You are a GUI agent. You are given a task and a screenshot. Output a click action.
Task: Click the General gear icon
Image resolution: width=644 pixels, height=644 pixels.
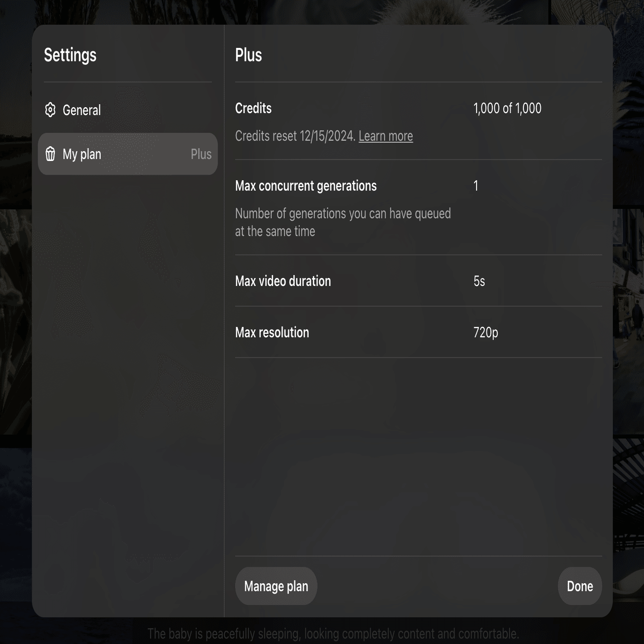click(50, 110)
